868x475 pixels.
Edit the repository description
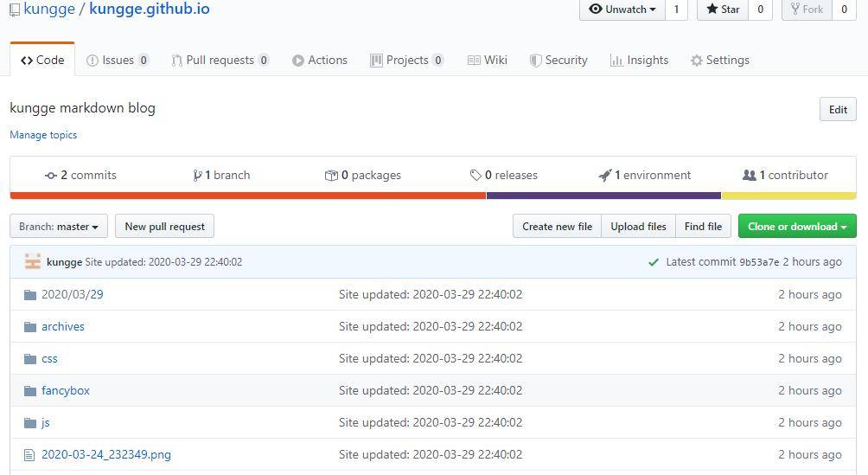click(838, 109)
